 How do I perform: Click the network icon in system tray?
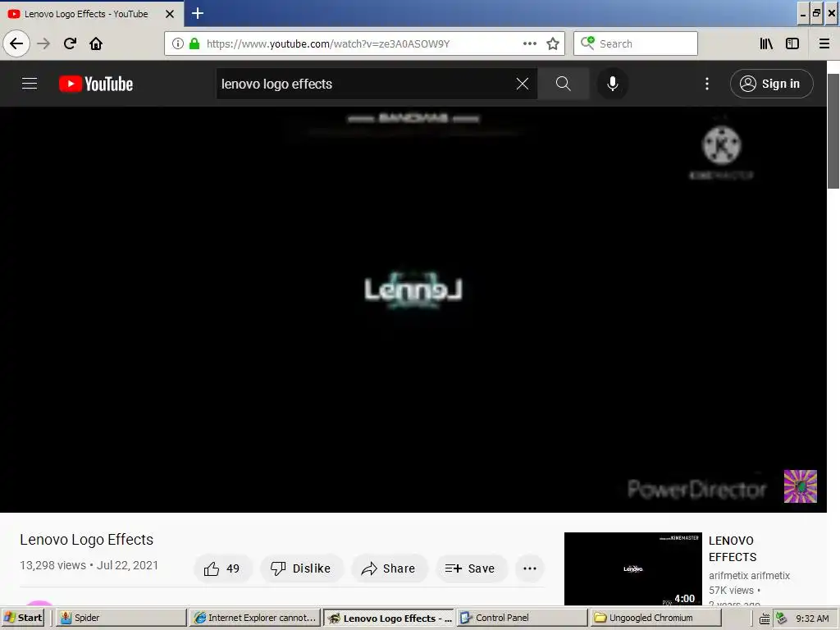coord(781,618)
